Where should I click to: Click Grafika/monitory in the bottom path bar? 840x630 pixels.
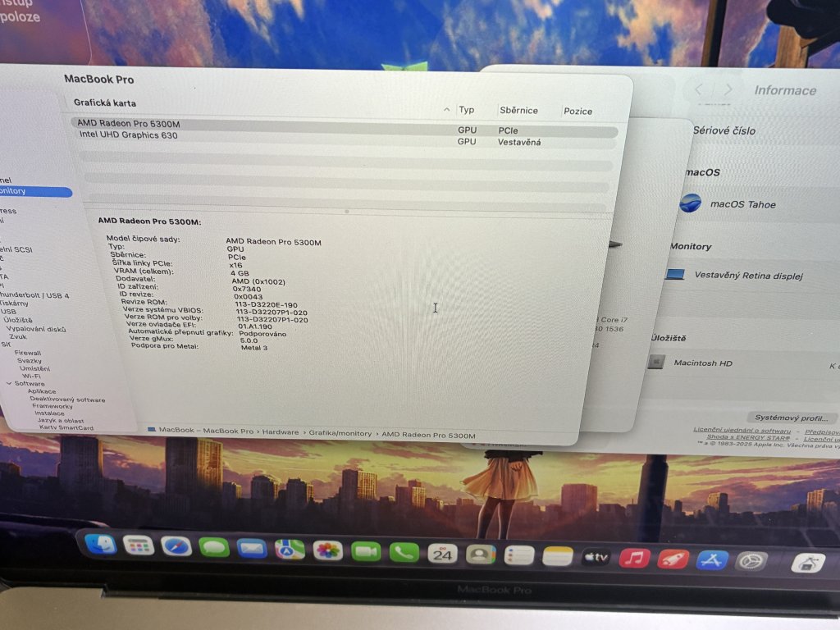click(340, 433)
